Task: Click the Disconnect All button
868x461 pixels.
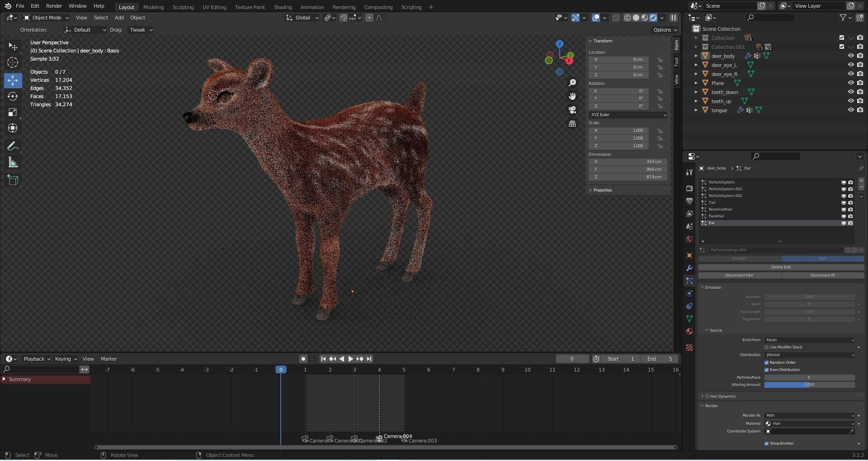Action: pyautogui.click(x=822, y=275)
